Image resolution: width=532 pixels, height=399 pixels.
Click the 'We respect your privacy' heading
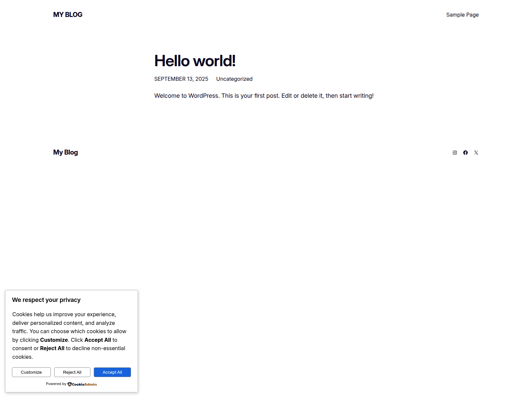click(46, 300)
